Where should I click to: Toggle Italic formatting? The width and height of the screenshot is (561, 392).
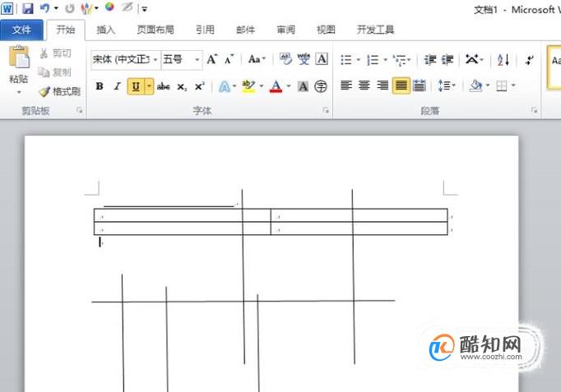[117, 86]
